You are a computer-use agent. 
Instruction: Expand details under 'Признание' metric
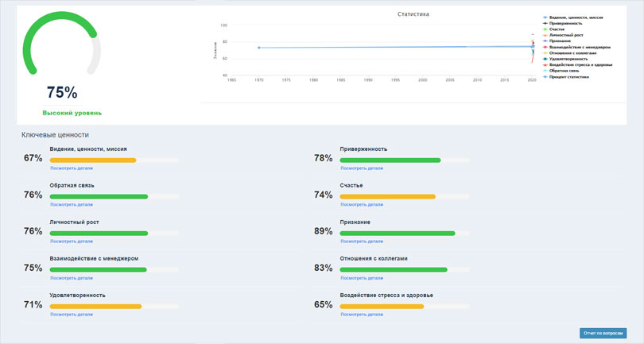362,242
